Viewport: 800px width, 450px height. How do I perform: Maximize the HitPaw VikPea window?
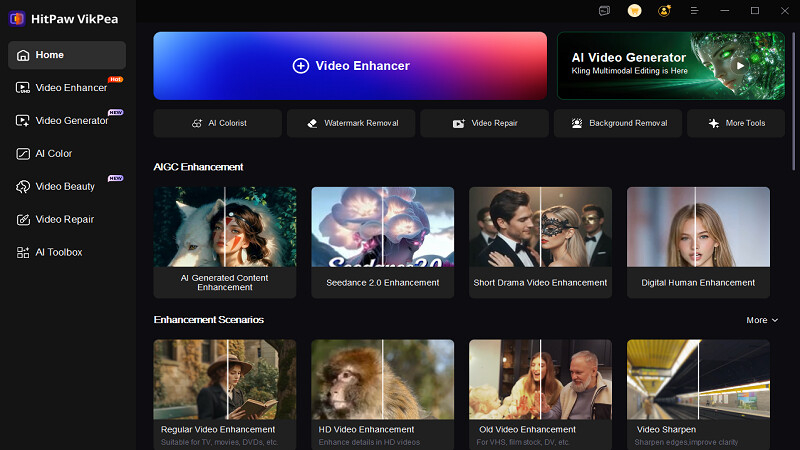[x=755, y=11]
